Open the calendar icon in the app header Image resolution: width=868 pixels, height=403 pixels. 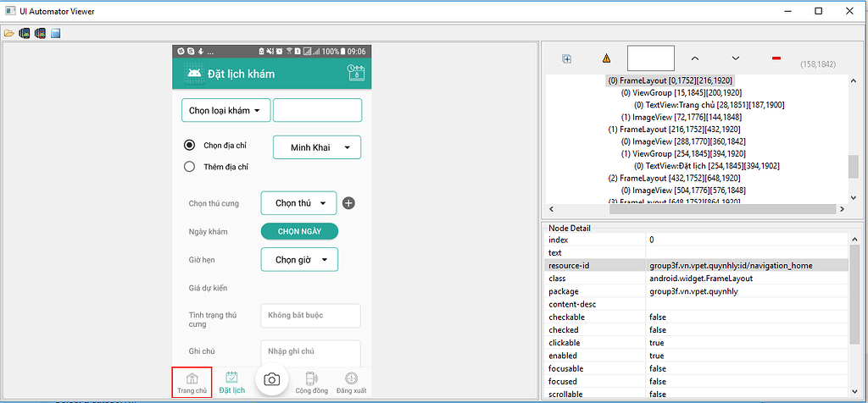355,73
